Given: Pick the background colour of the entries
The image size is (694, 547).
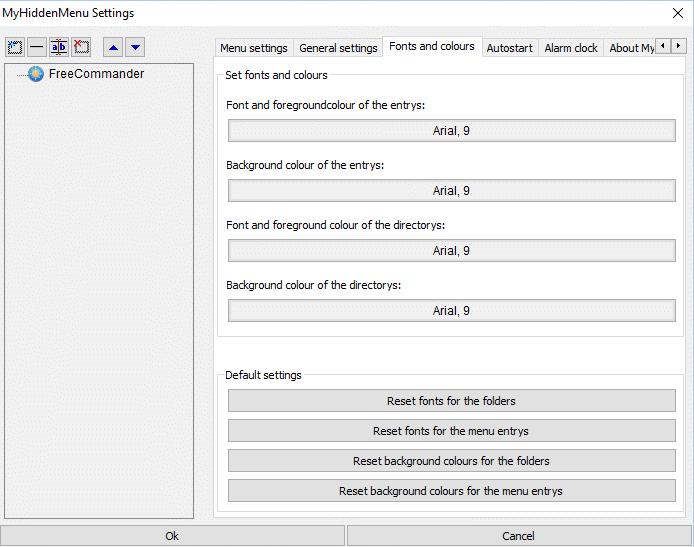Looking at the screenshot, I should pyautogui.click(x=451, y=191).
